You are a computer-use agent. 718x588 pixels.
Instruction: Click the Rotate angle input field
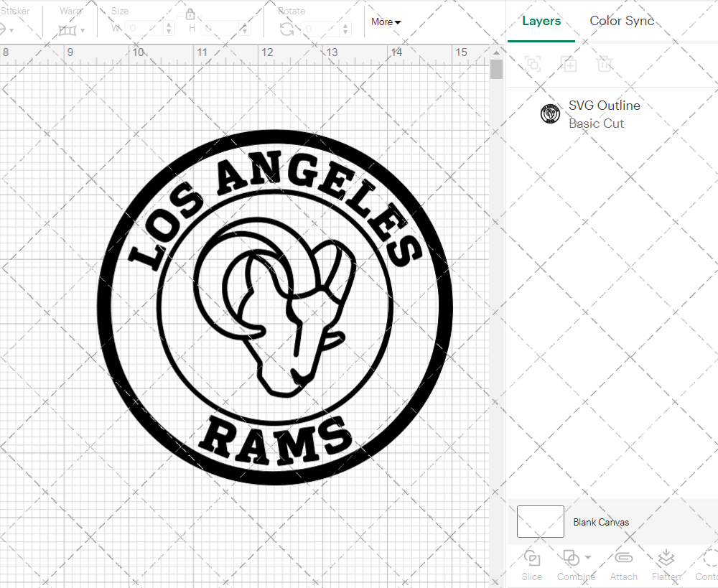pos(320,29)
